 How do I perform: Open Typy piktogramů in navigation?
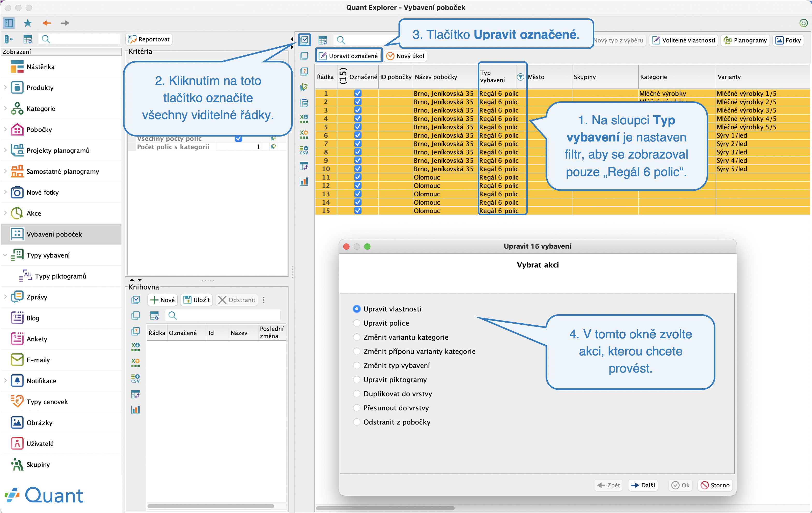(x=61, y=276)
